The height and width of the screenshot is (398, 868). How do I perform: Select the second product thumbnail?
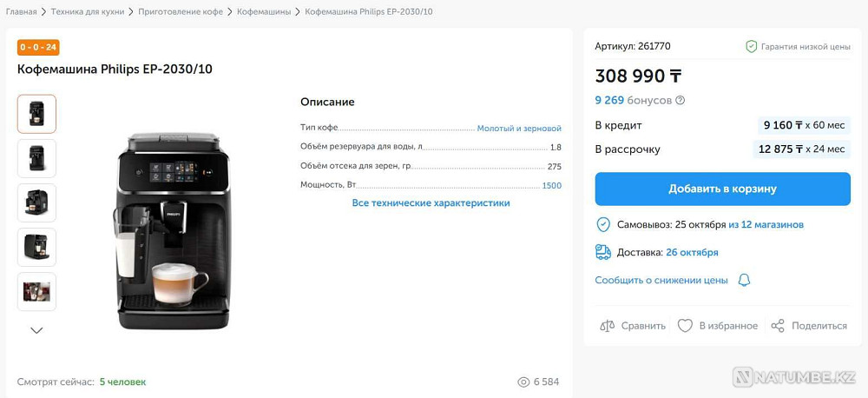(x=36, y=158)
